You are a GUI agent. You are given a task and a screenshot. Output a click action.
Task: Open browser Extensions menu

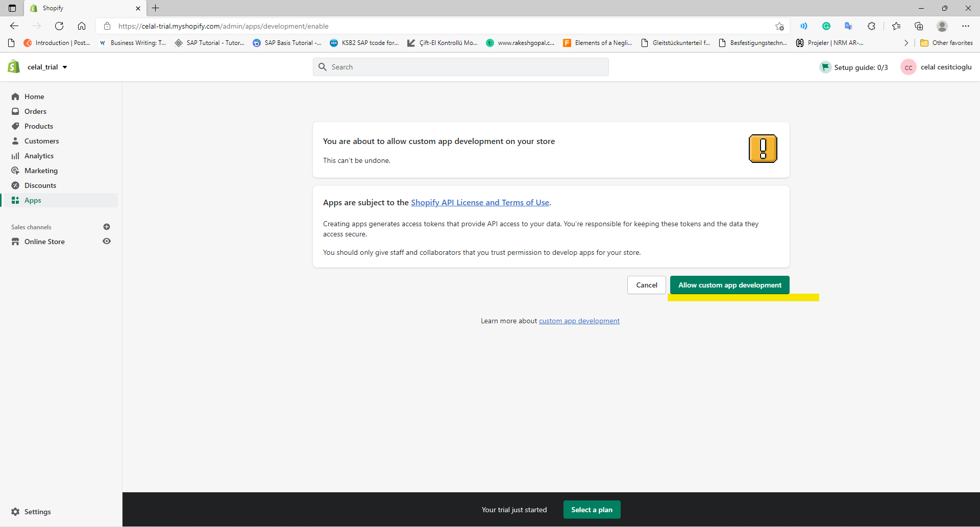click(x=871, y=26)
